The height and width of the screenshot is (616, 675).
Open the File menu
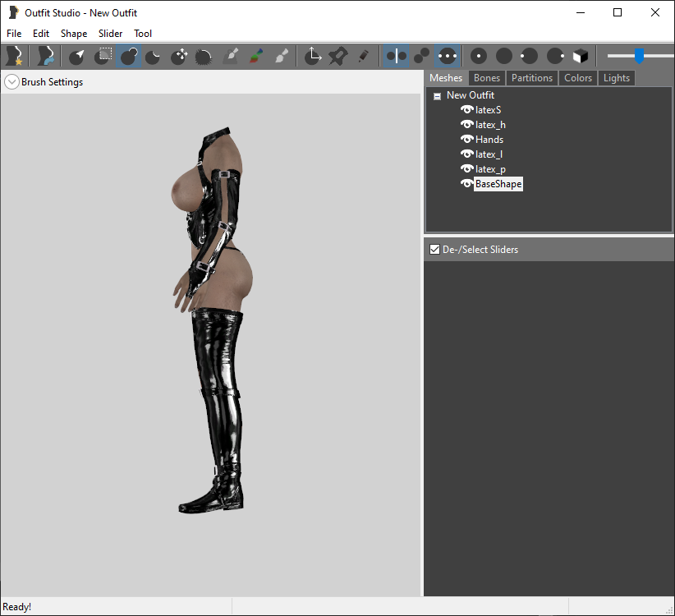(x=14, y=34)
